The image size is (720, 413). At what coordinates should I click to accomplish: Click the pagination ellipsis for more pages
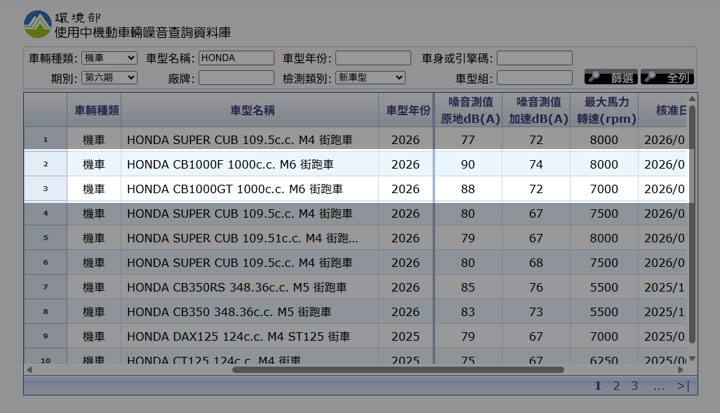tap(658, 385)
